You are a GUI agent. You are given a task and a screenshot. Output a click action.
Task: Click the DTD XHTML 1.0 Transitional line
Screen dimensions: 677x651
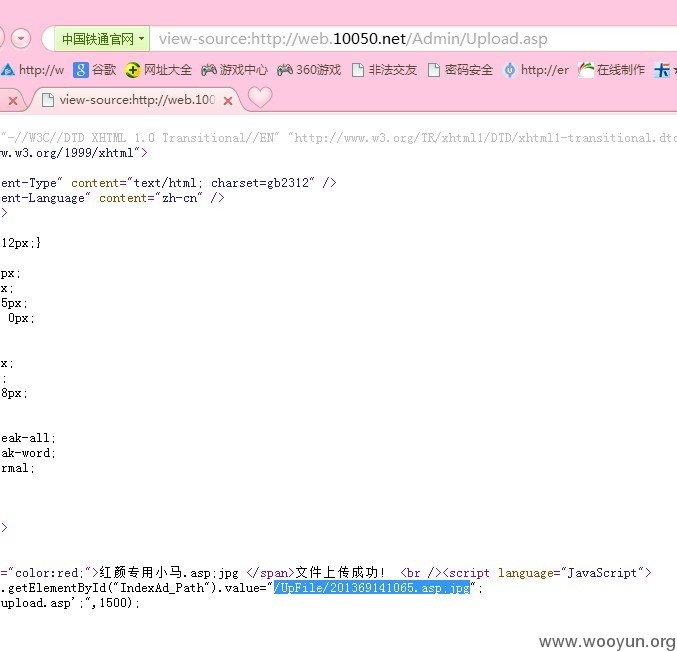pos(338,138)
